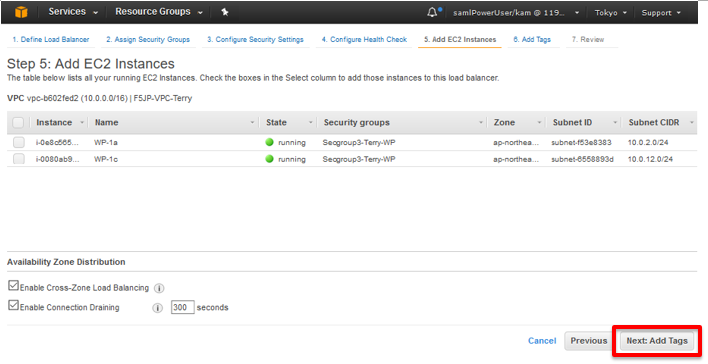708x364 pixels.
Task: Open the Name column filter arrow
Action: 252,122
